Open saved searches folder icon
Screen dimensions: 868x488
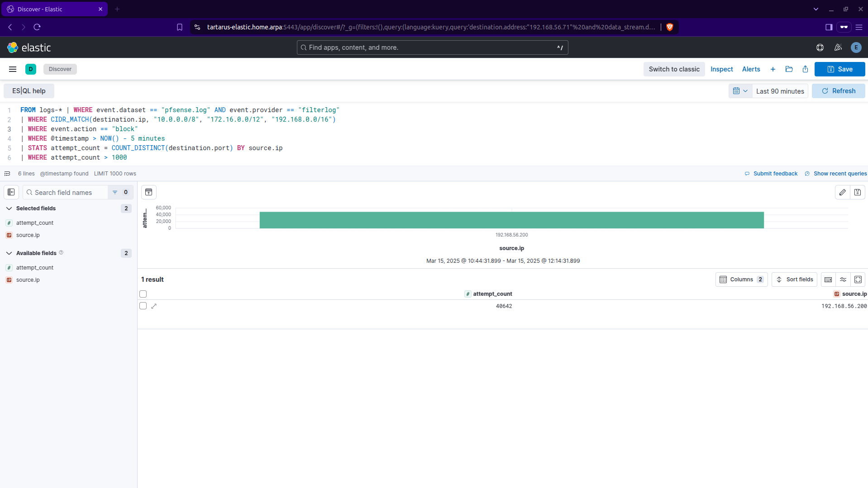(x=789, y=69)
